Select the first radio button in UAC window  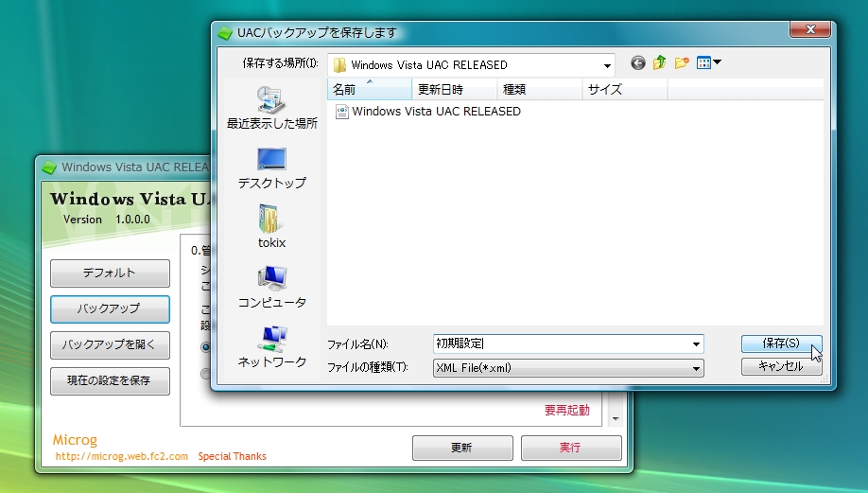tap(206, 347)
